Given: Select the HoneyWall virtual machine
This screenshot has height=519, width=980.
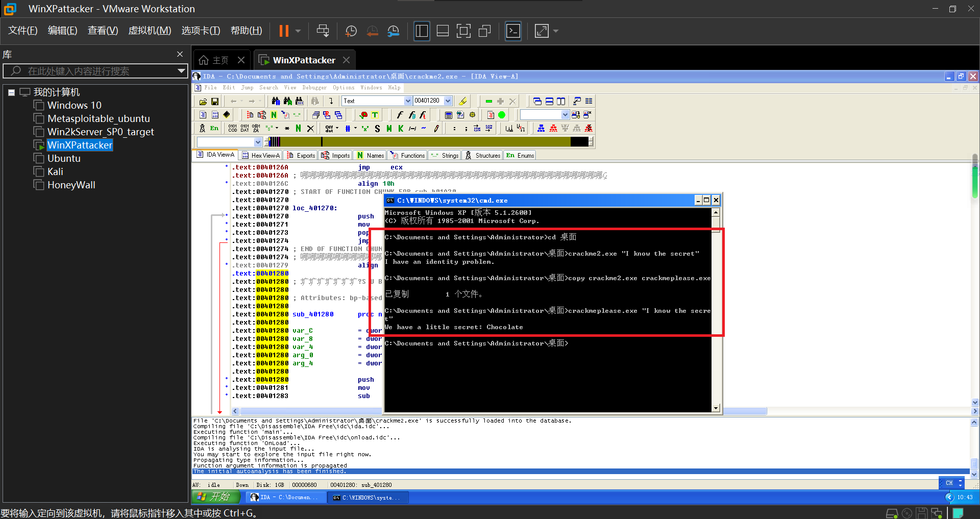Looking at the screenshot, I should click(x=71, y=185).
